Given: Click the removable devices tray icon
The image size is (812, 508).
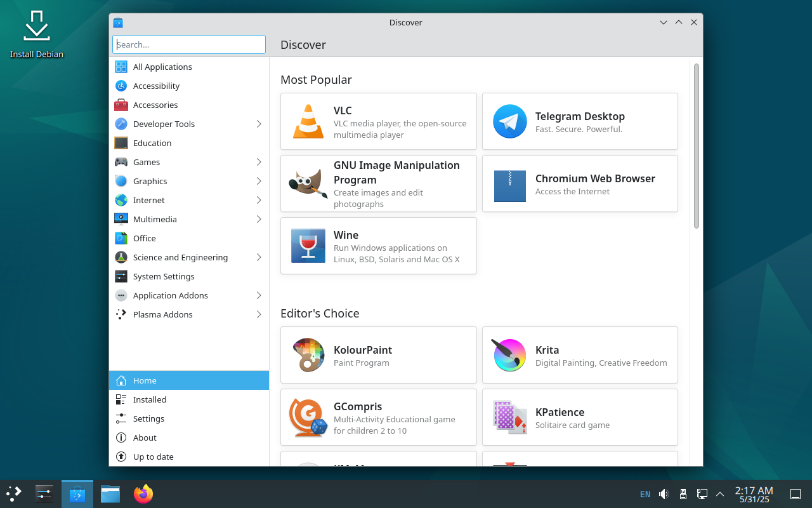Looking at the screenshot, I should pos(683,494).
